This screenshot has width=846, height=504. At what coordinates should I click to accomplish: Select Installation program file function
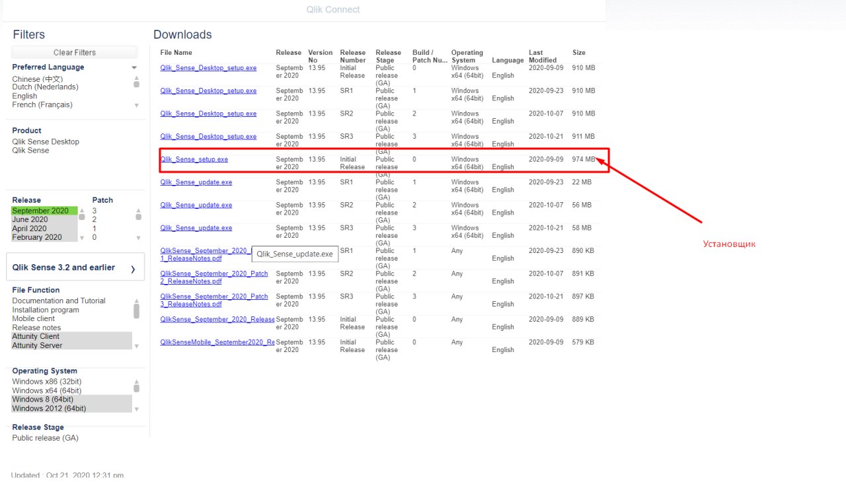click(x=46, y=310)
